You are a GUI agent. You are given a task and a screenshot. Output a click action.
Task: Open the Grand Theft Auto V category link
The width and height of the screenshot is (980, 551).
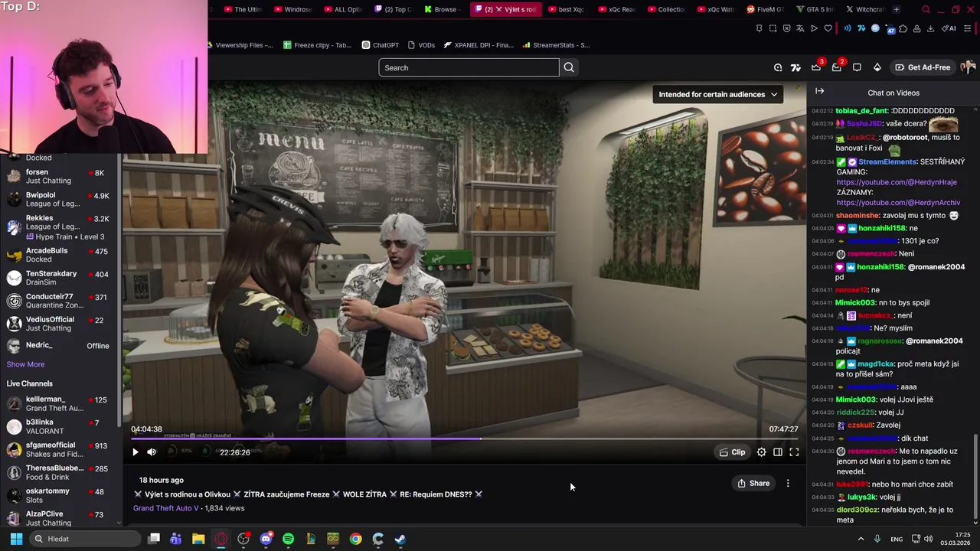click(165, 508)
